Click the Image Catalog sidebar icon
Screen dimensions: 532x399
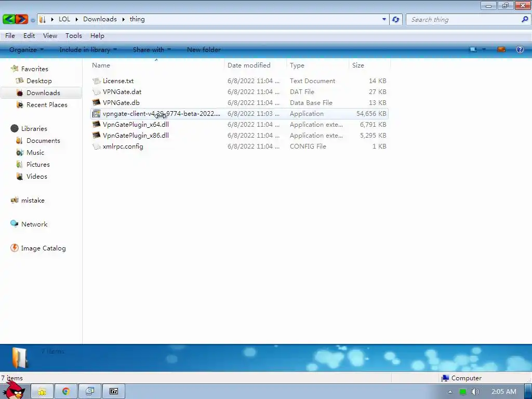tap(15, 248)
